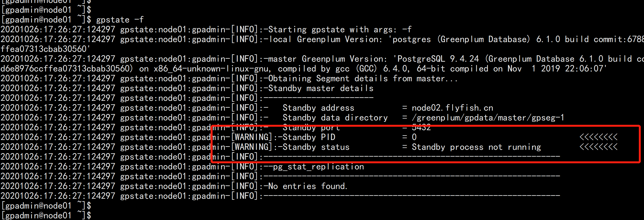644x220 pixels.
Task: Click 'ffea07313cbab30560' commit hash continuation
Action: point(44,49)
